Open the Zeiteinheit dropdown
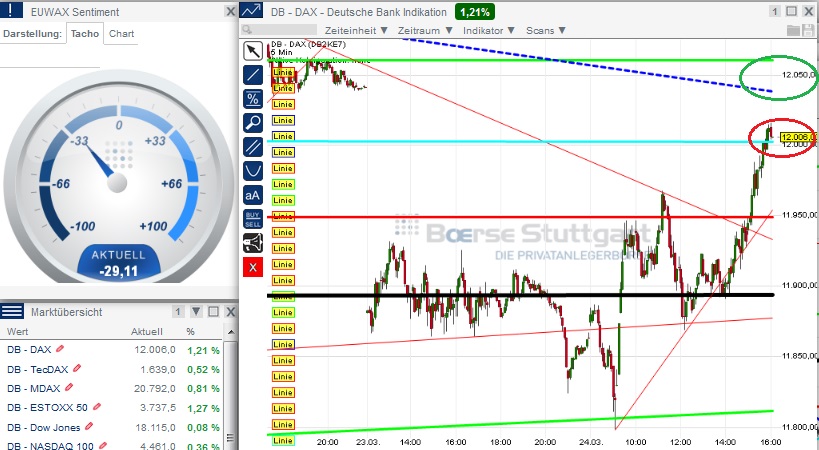The image size is (819, 450). click(x=356, y=30)
